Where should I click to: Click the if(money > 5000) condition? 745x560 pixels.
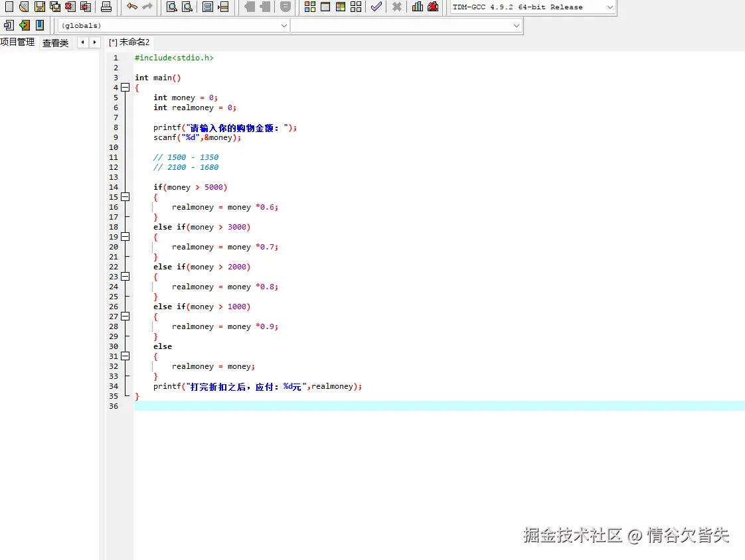[x=190, y=187]
